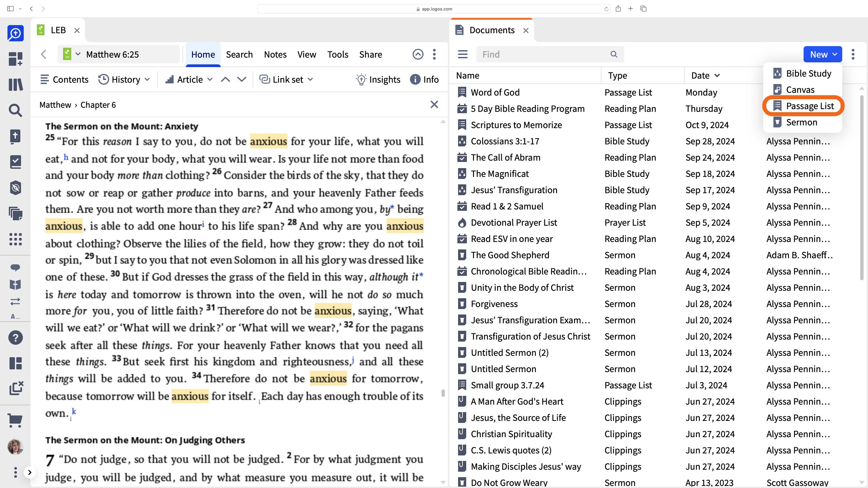Open the View tab

[x=307, y=54]
